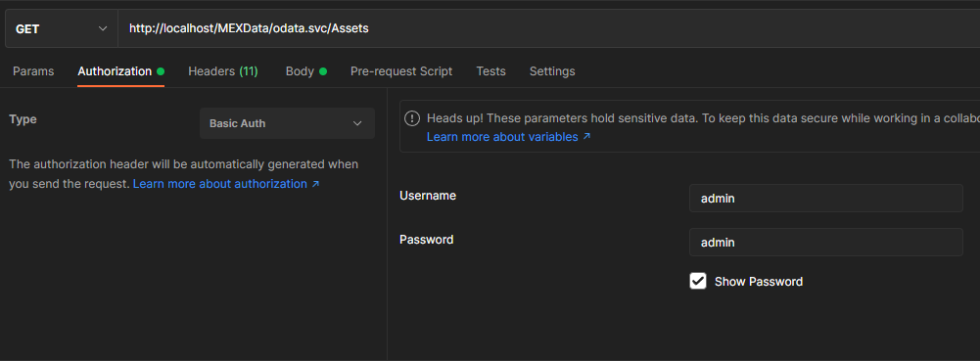Open the Basic Auth type dropdown

coord(287,123)
